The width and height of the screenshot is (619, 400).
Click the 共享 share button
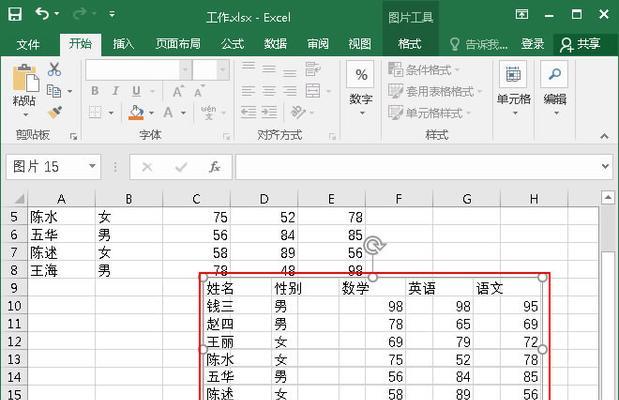(x=581, y=44)
